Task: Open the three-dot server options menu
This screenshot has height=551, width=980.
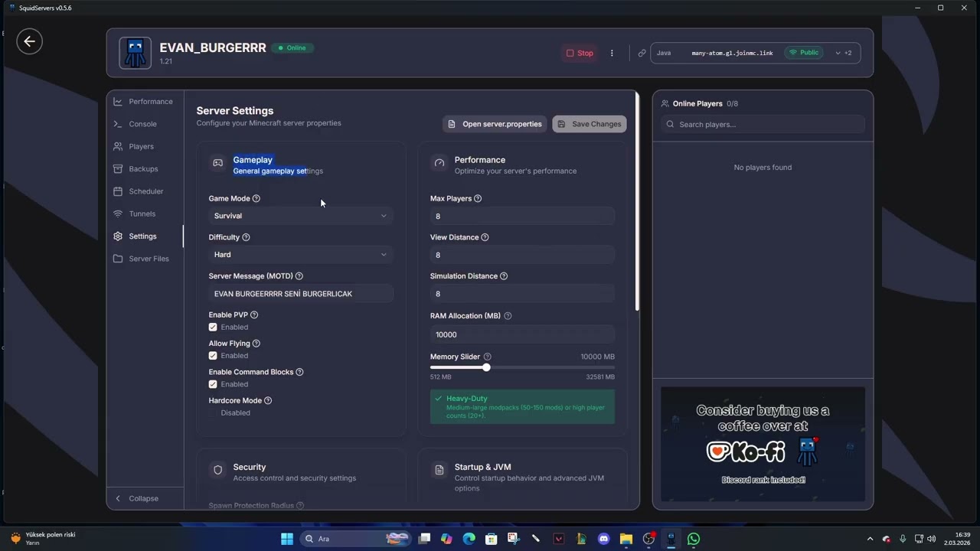Action: (x=612, y=53)
